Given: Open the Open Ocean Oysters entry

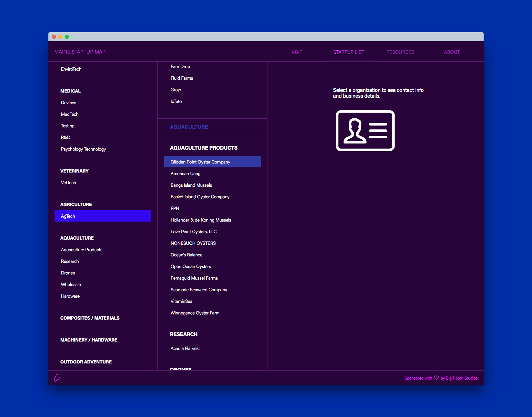Looking at the screenshot, I should 191,266.
